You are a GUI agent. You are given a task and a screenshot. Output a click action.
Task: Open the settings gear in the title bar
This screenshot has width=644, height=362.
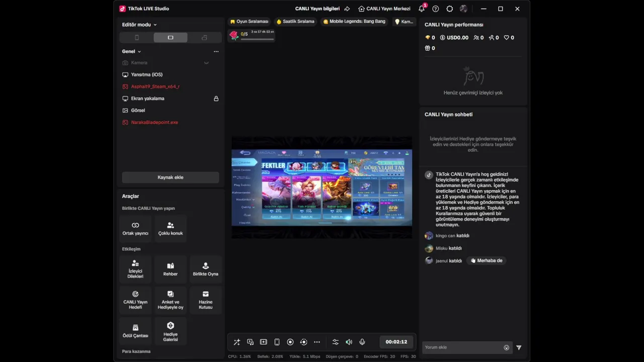(x=450, y=9)
